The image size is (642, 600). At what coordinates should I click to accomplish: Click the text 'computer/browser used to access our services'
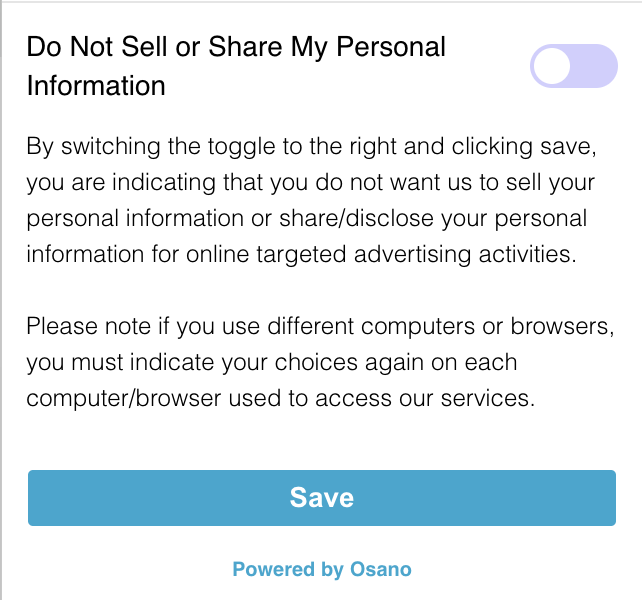(x=282, y=398)
